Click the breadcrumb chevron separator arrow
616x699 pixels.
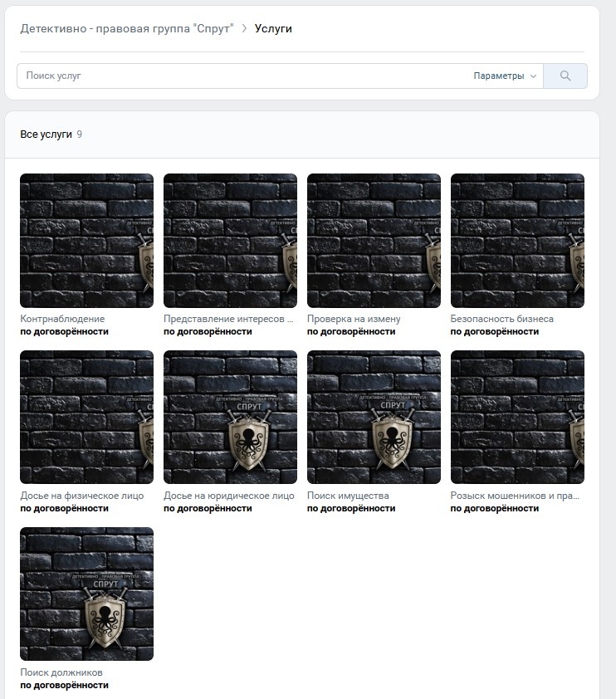pos(244,28)
